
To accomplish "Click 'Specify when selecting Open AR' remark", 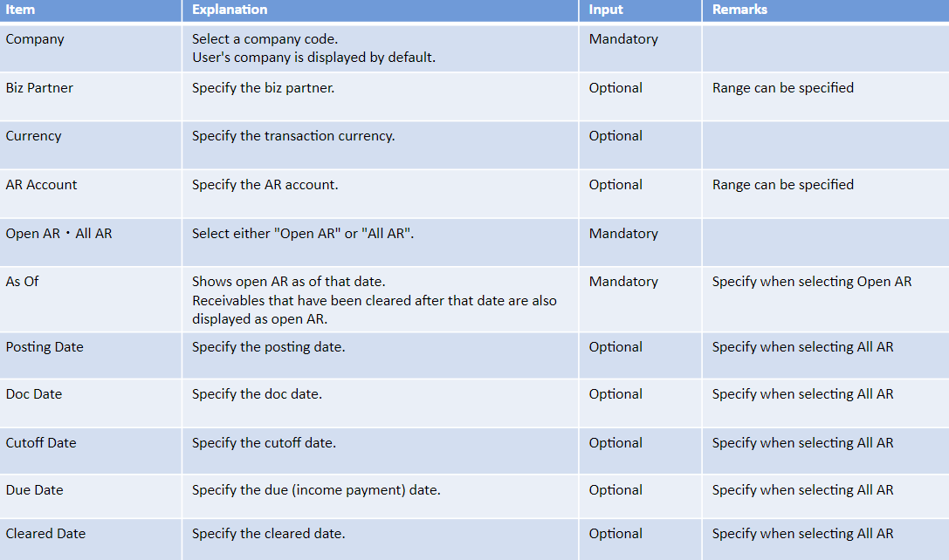I will [812, 282].
